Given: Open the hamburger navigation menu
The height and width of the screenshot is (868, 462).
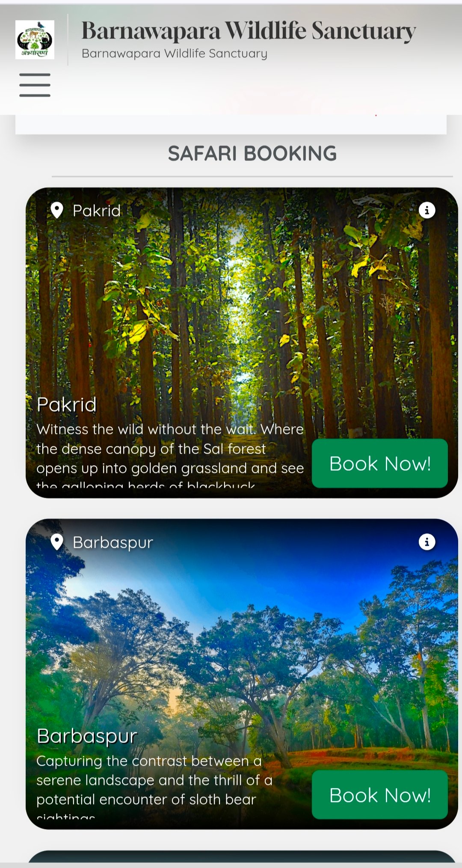Looking at the screenshot, I should click(x=35, y=85).
